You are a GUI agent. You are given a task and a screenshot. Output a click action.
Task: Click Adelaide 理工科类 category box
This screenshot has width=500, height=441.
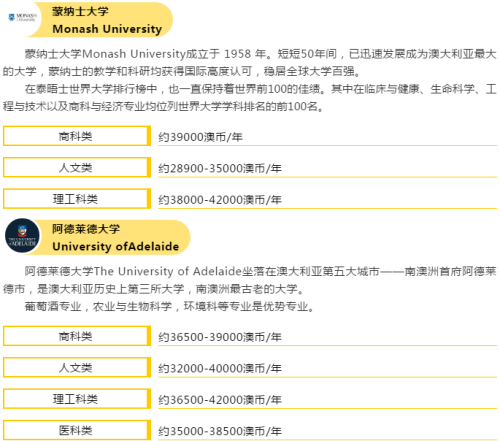77,399
